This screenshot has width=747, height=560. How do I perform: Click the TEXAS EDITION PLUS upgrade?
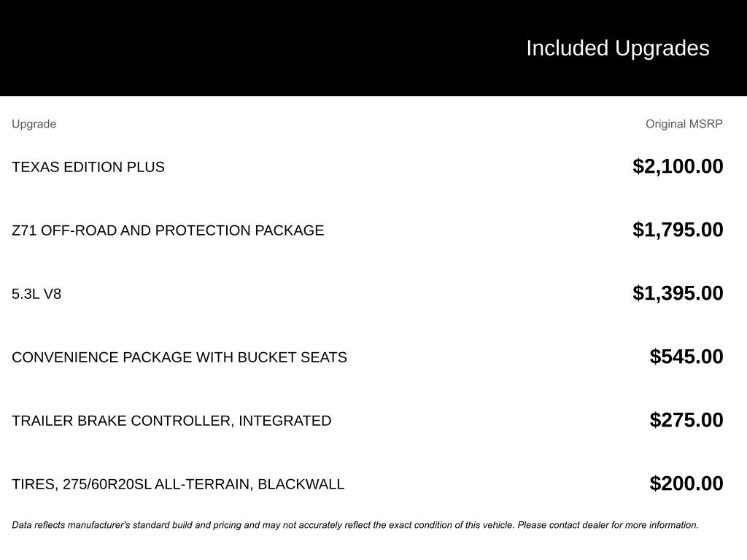(88, 167)
